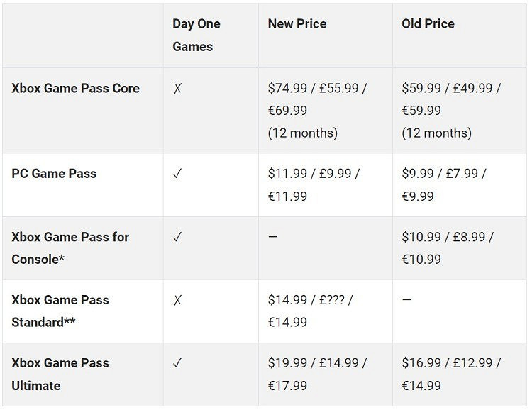
Task: Click the $11.99 new price for PC Game Pass
Action: 287,174
